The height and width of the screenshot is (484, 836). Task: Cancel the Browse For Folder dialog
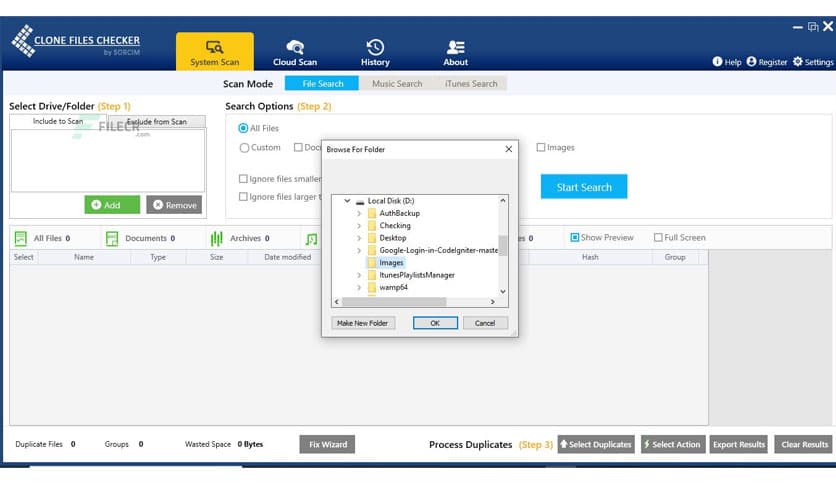[485, 323]
